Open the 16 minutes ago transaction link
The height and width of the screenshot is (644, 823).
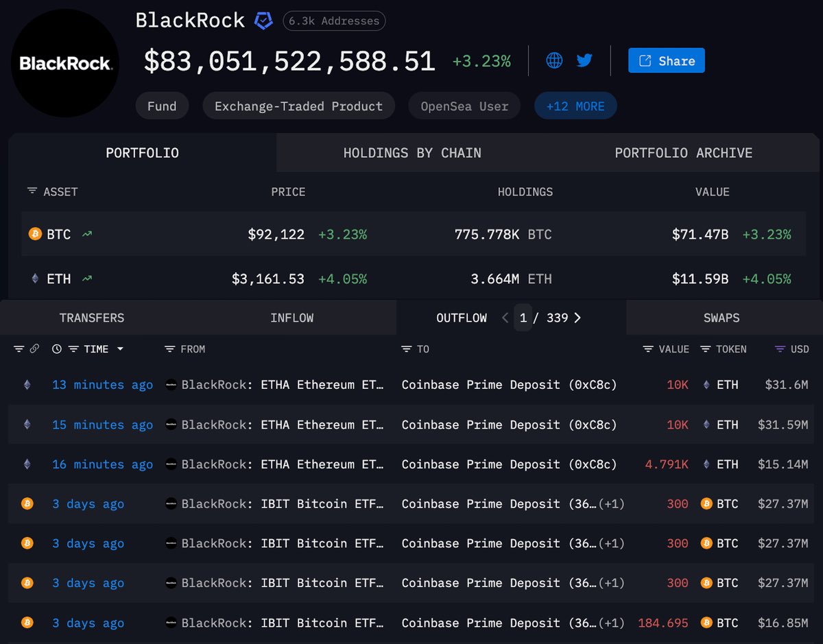click(x=102, y=464)
